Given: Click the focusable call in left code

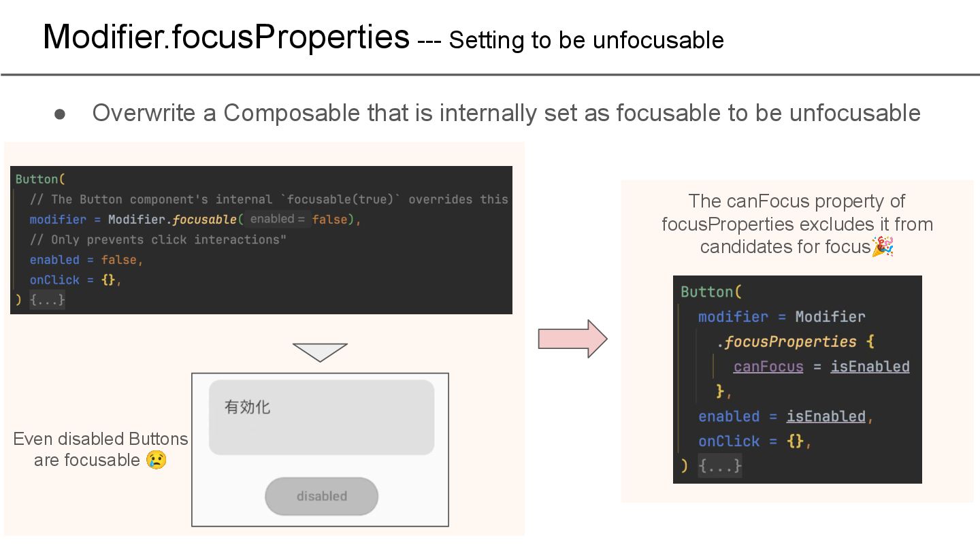Looking at the screenshot, I should 204,219.
